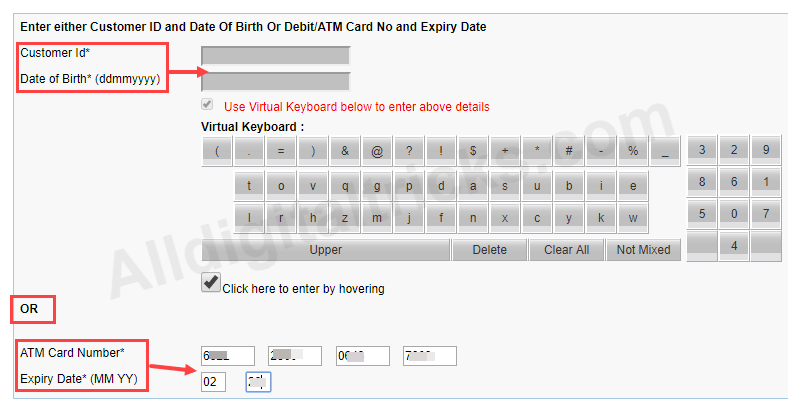Click the Delete key on virtual keyboard
Image resolution: width=788 pixels, height=405 pixels.
[x=489, y=250]
